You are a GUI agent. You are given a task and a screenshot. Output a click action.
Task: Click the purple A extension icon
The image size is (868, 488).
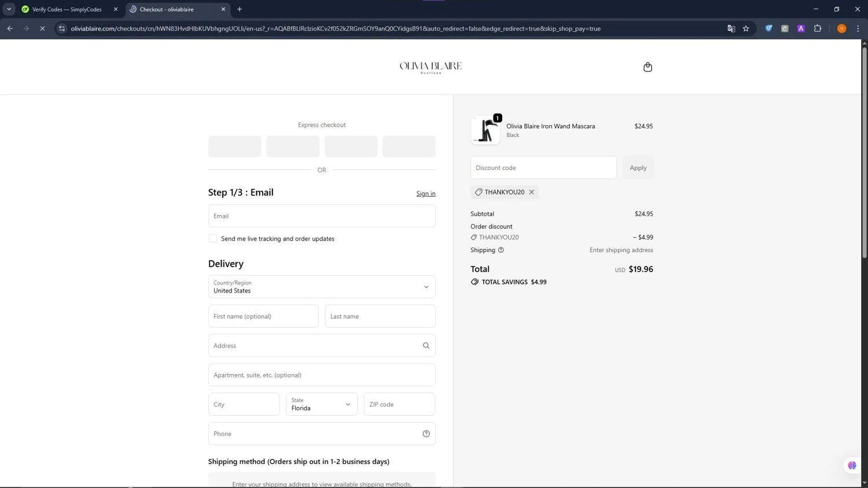tap(801, 28)
